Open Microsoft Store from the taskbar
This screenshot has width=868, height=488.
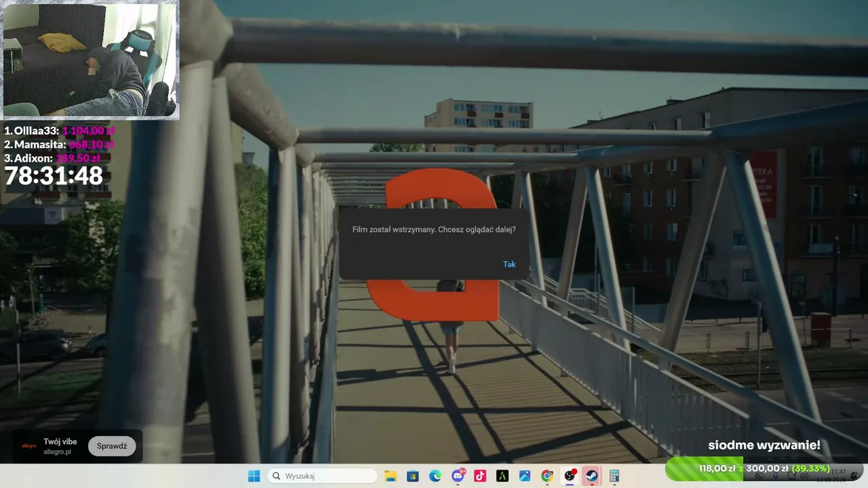(x=412, y=476)
